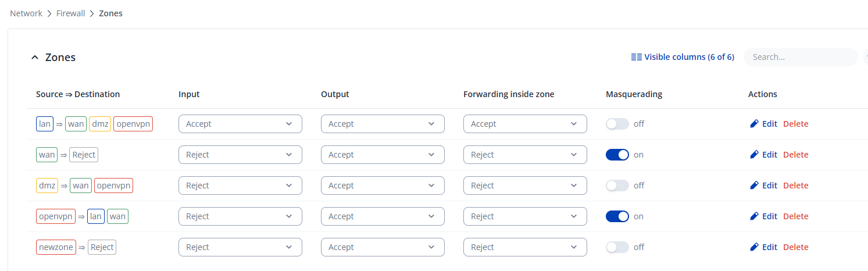The image size is (868, 271).
Task: Open Forwarding inside zone dropdown for dmz
Action: (x=525, y=186)
